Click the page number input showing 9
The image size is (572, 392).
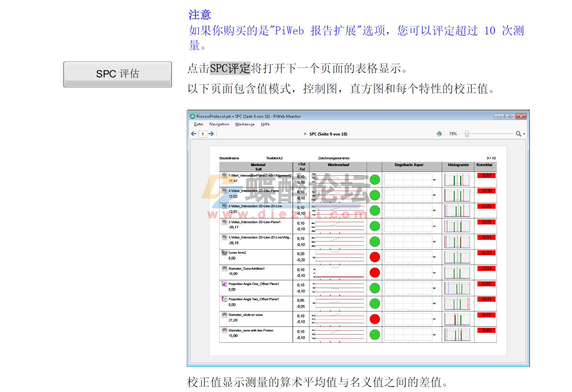pyautogui.click(x=202, y=133)
